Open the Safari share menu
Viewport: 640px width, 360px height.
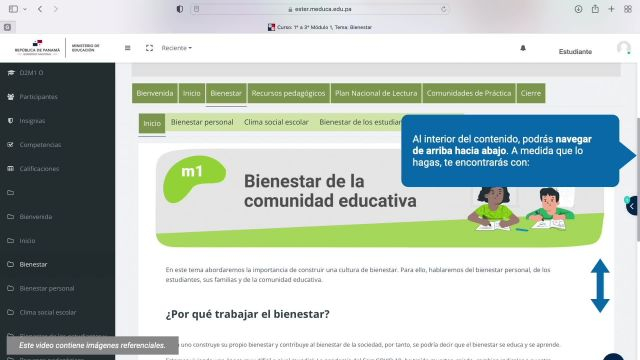tap(596, 9)
